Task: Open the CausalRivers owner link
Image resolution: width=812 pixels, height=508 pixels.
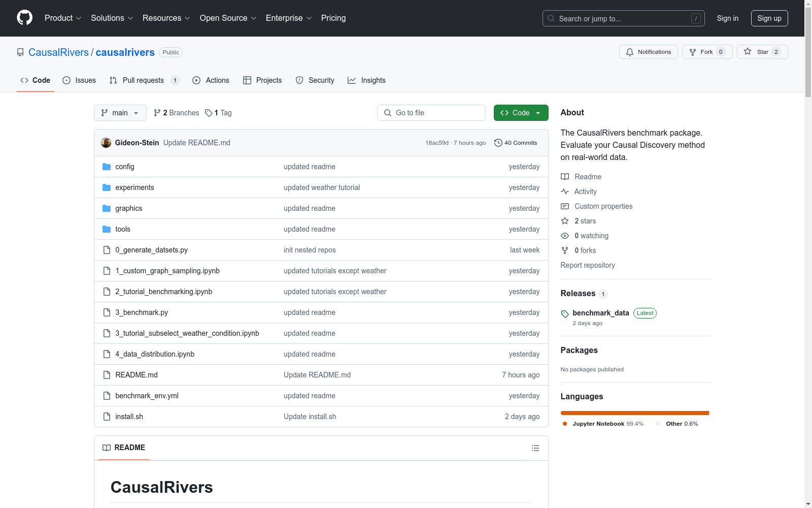Action: [x=58, y=52]
